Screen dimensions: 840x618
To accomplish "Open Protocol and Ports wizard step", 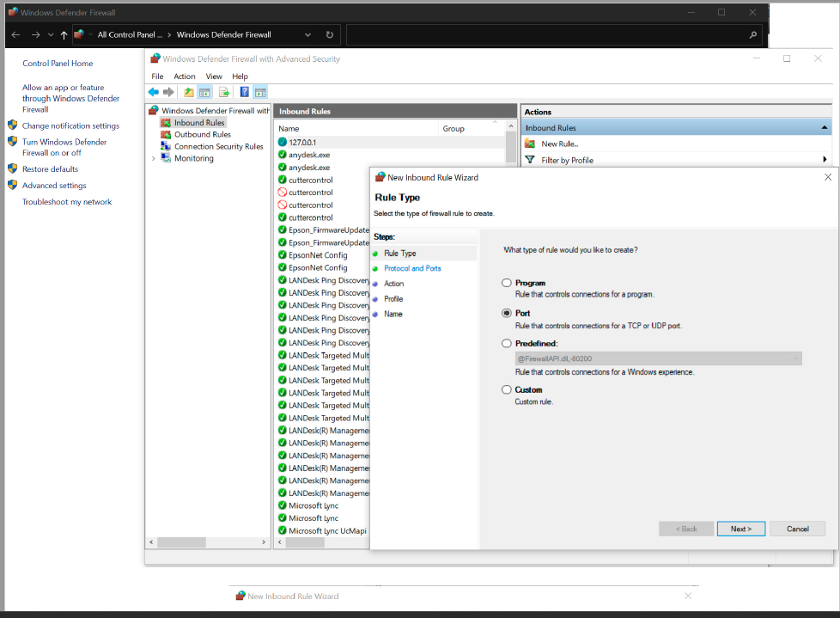I will tap(412, 268).
